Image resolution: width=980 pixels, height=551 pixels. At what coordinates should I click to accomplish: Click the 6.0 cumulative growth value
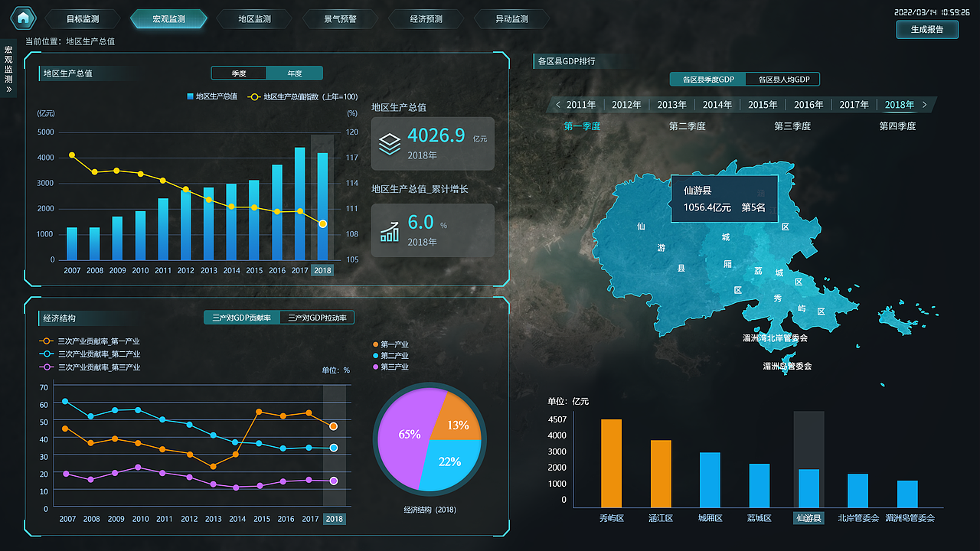point(420,223)
